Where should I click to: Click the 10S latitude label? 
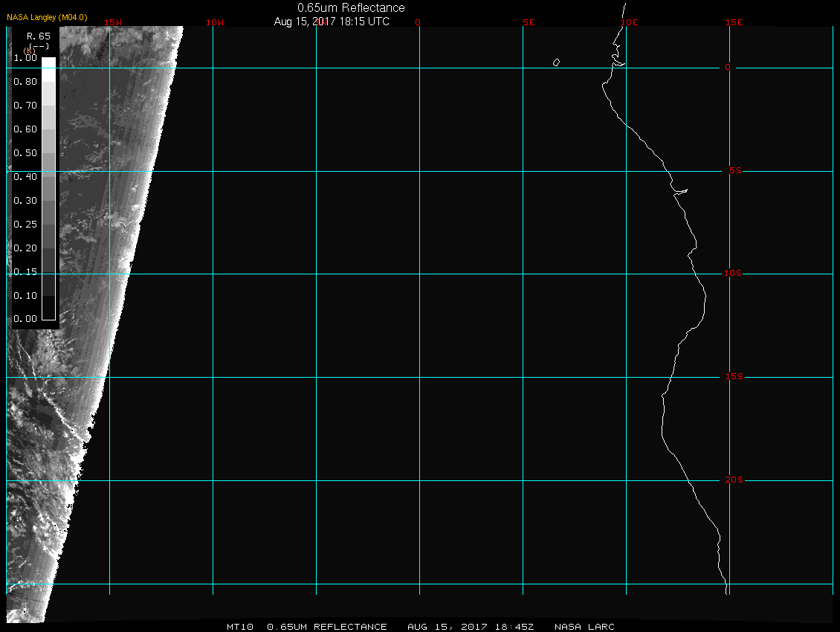click(733, 274)
